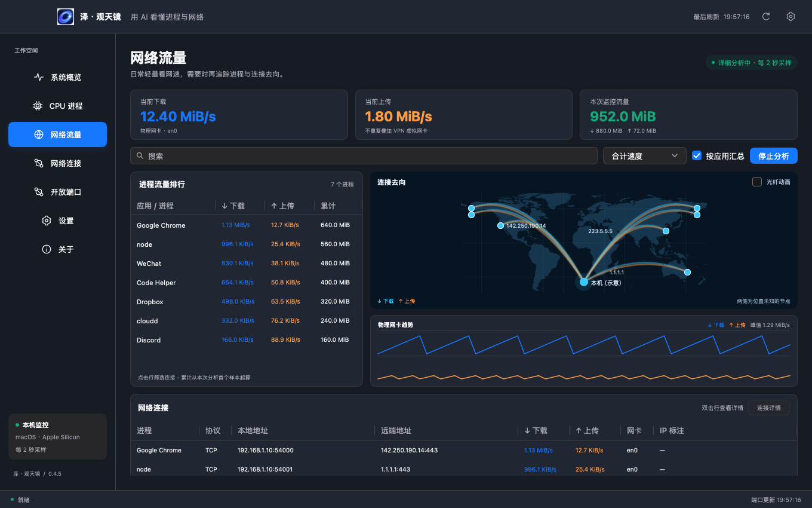This screenshot has width=812, height=508.
Task: Switch to 网络流量 sidebar item
Action: [57, 134]
